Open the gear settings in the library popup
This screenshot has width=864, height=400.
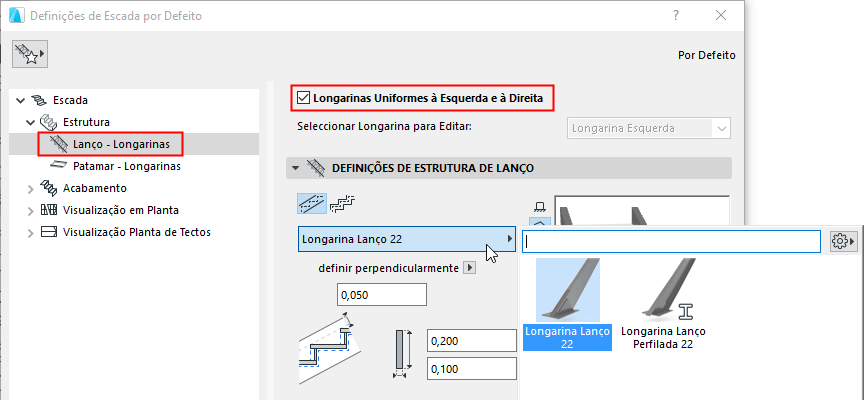[843, 241]
